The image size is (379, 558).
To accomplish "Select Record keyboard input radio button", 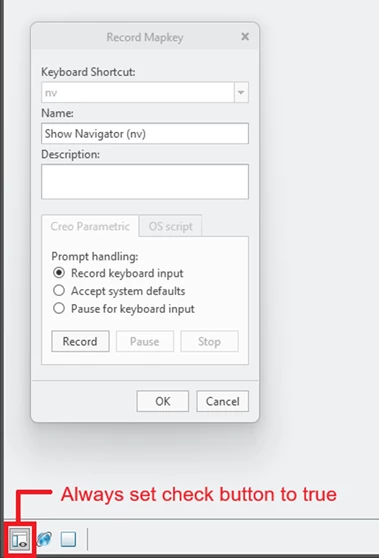I will tap(59, 273).
